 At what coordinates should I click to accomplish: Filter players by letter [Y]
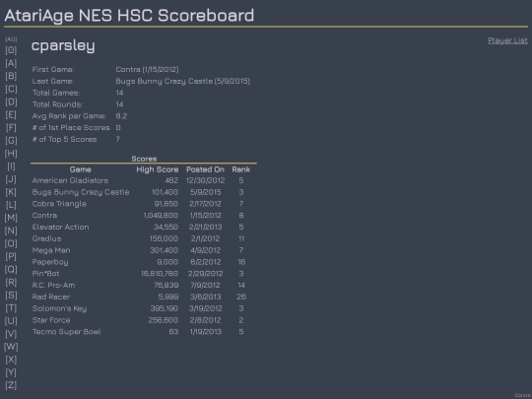click(x=11, y=372)
